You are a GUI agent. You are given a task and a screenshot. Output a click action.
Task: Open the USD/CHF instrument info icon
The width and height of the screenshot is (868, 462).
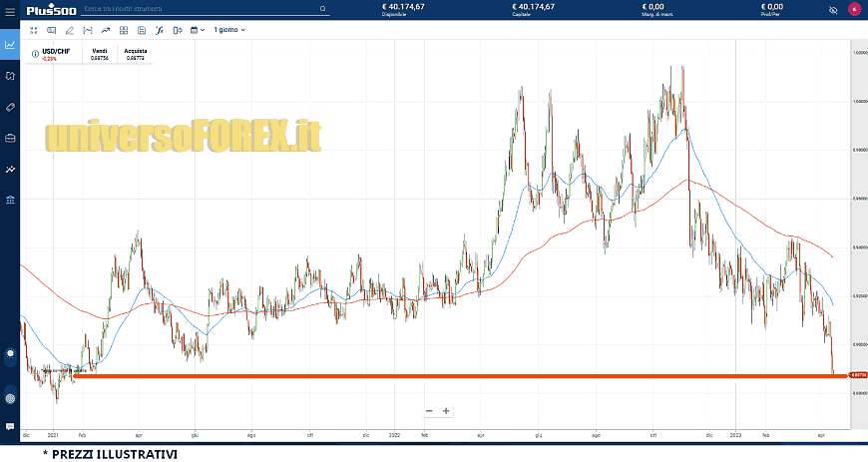35,50
